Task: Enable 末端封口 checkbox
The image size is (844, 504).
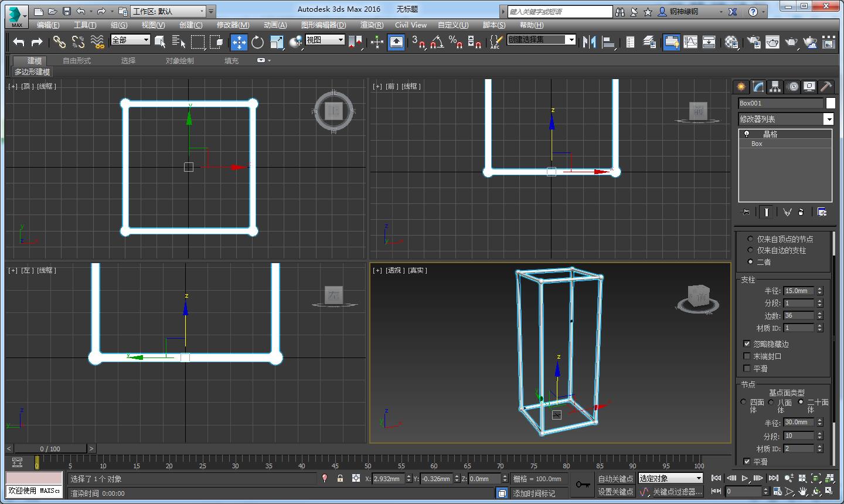Action: (x=747, y=356)
